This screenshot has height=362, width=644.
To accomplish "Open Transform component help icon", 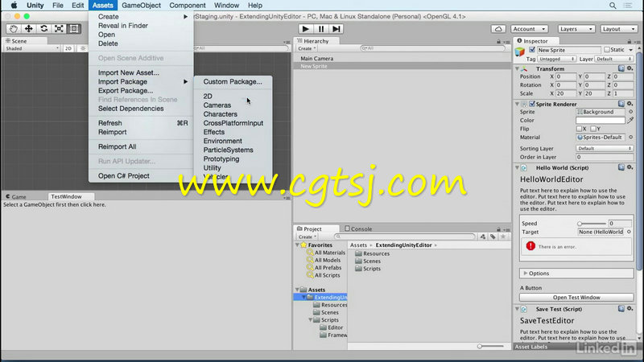I will pos(621,68).
